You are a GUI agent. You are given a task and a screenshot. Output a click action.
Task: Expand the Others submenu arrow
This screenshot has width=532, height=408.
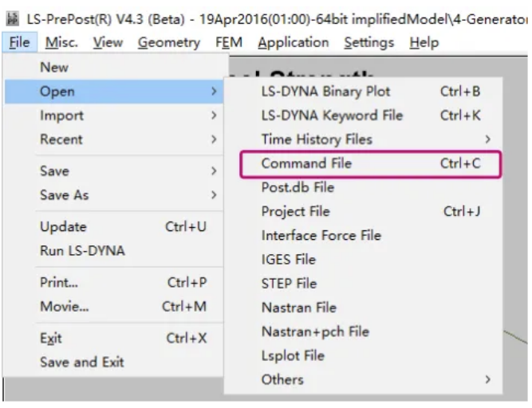point(487,379)
